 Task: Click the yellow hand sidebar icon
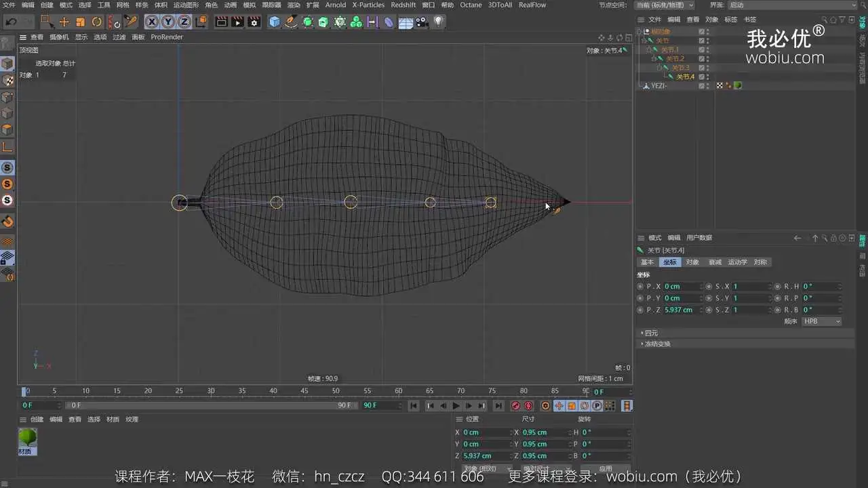click(7, 221)
